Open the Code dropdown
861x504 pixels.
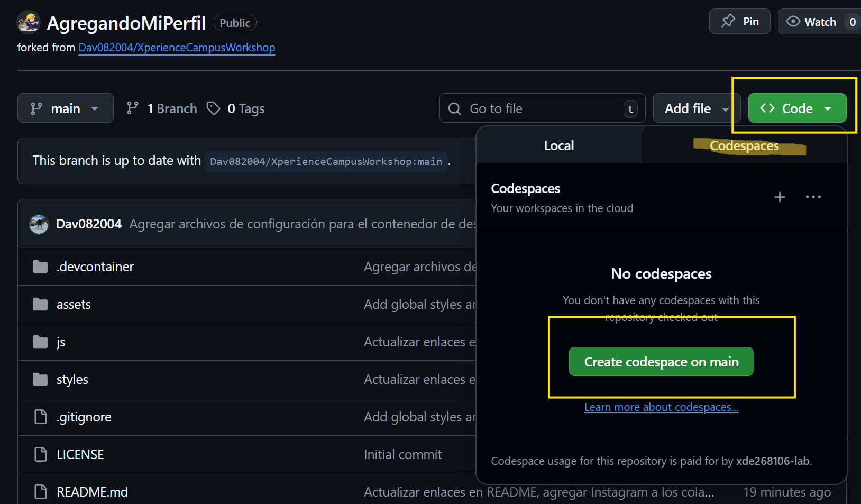click(797, 108)
